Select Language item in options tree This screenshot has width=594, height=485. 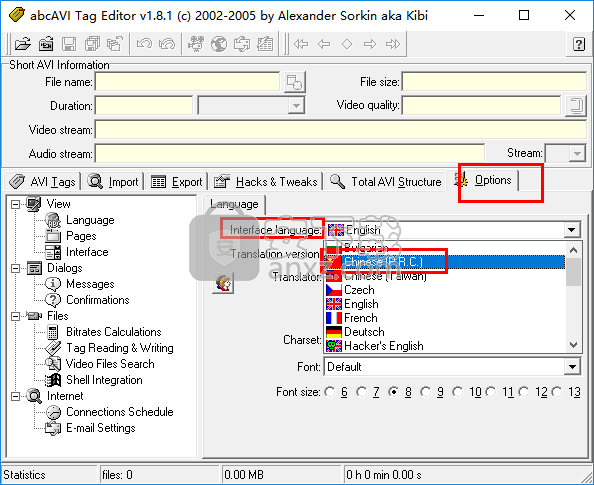click(x=90, y=220)
